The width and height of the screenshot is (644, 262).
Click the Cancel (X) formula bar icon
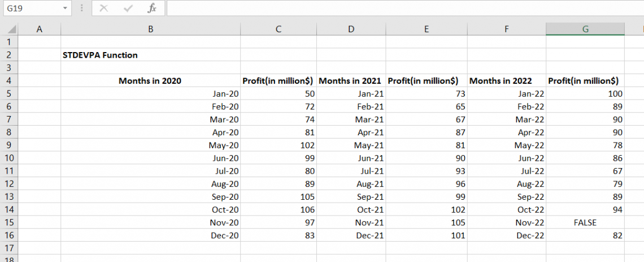(103, 8)
